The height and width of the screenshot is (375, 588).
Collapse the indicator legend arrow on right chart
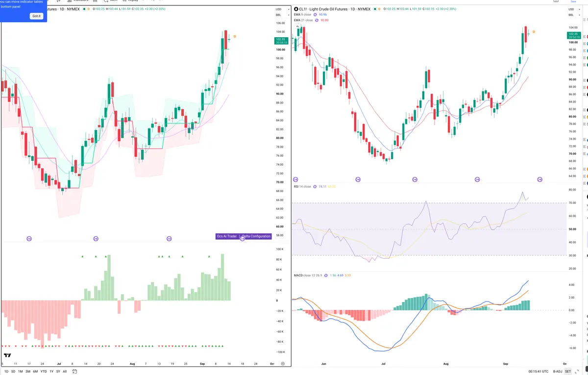tap(297, 25)
